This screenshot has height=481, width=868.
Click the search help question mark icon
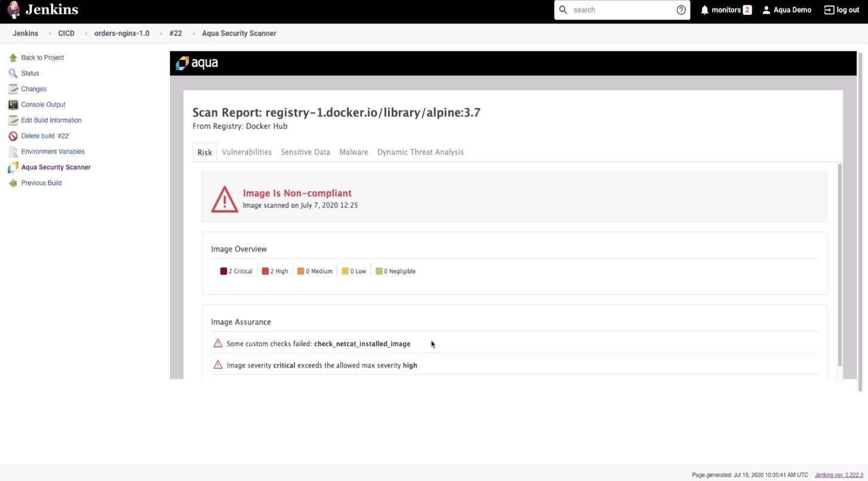coord(681,10)
